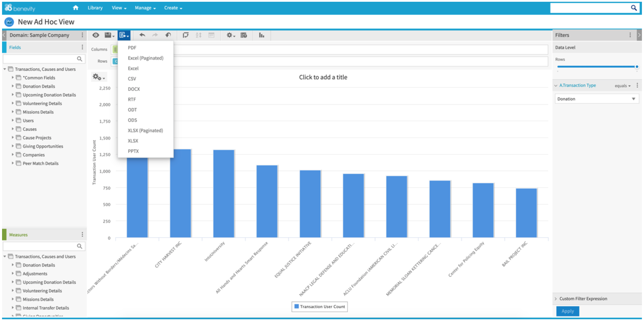Collapse the left data panel arrow
Viewport: 644px width, 321px height.
pyautogui.click(x=4, y=35)
